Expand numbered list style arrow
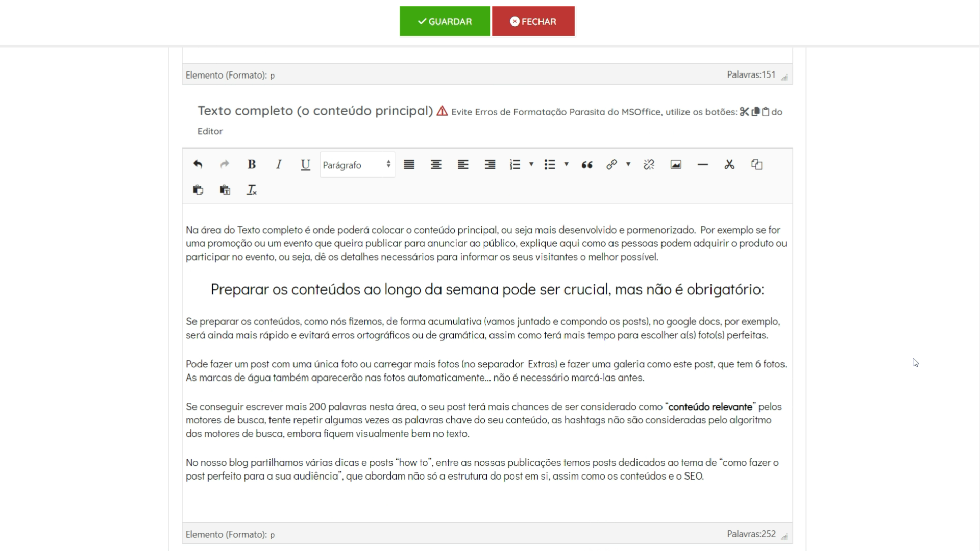 point(531,164)
